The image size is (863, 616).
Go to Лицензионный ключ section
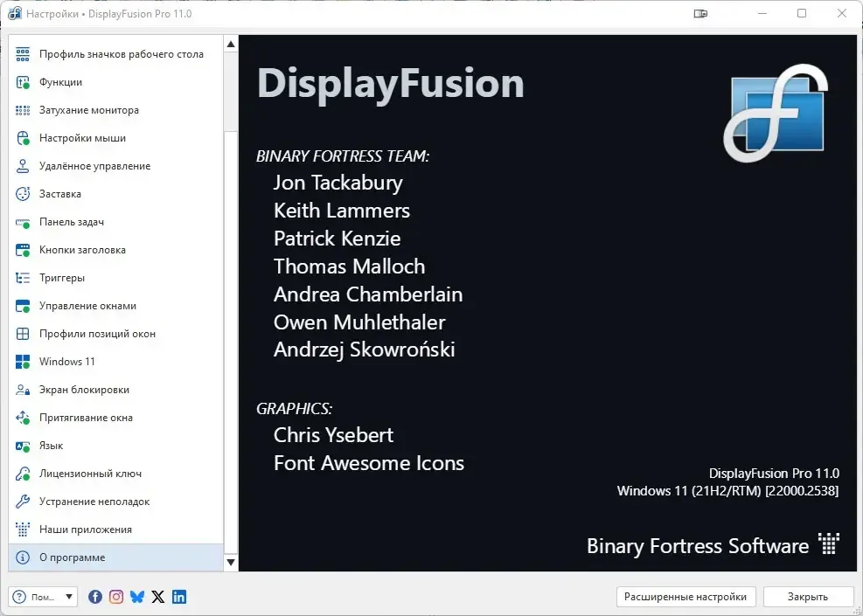pyautogui.click(x=115, y=474)
